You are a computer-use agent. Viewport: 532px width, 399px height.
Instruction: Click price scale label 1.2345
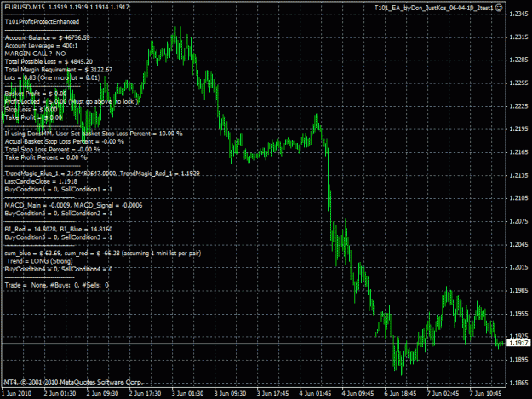click(519, 14)
